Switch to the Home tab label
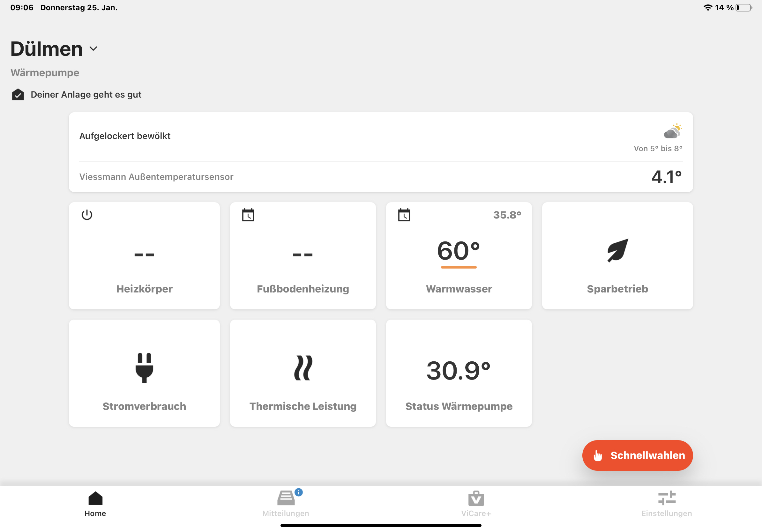 tap(95, 514)
